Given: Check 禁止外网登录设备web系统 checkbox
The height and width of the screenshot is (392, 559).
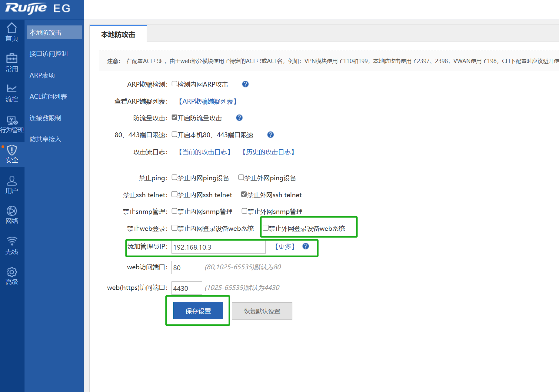Looking at the screenshot, I should (x=266, y=228).
